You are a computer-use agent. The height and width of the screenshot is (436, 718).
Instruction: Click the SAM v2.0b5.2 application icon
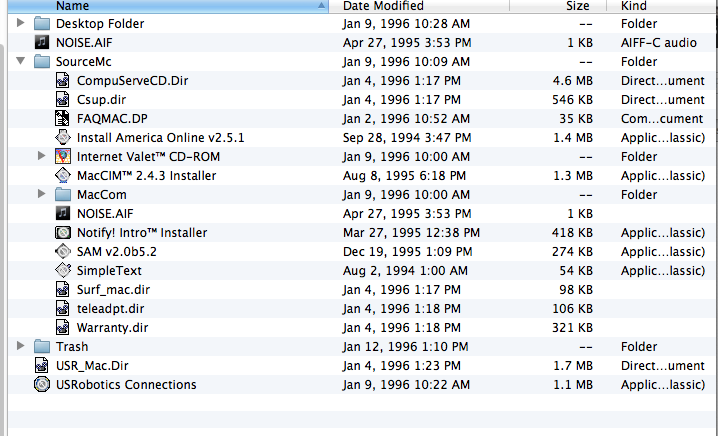(63, 251)
